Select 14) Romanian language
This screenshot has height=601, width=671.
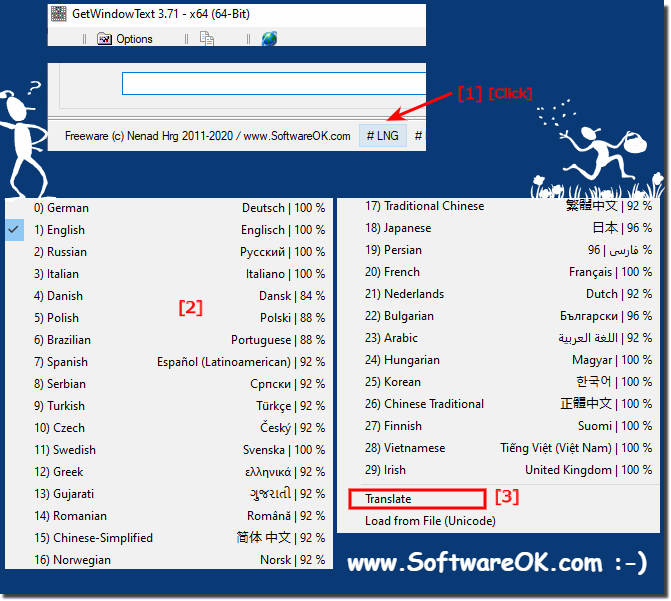click(x=169, y=516)
